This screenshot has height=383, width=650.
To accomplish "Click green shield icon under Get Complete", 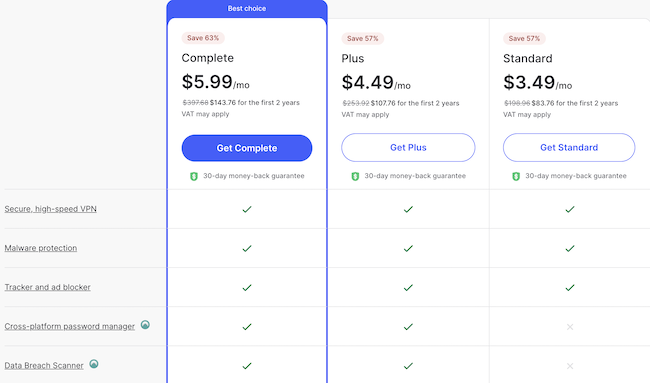I will point(194,176).
